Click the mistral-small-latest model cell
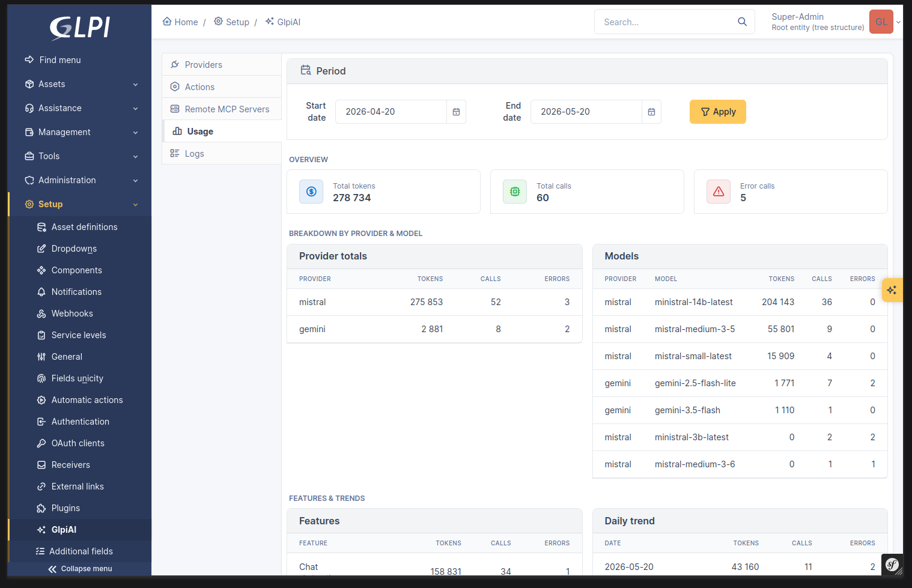 coord(693,356)
